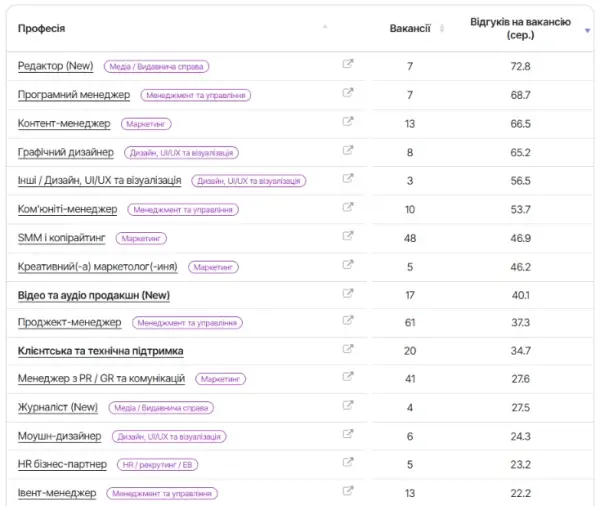This screenshot has height=506, width=600.
Task: Click Медіа / Видавнича справа tag beside Редактор
Action: [x=157, y=66]
